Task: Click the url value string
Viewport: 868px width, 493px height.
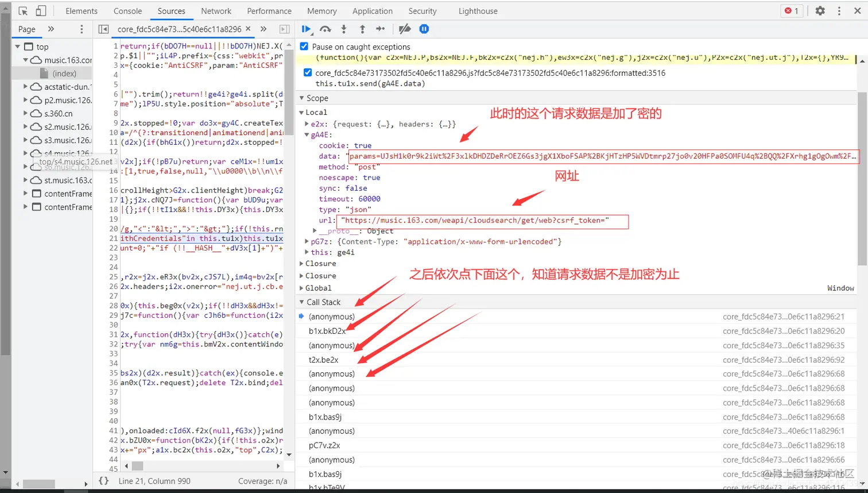Action: point(475,220)
